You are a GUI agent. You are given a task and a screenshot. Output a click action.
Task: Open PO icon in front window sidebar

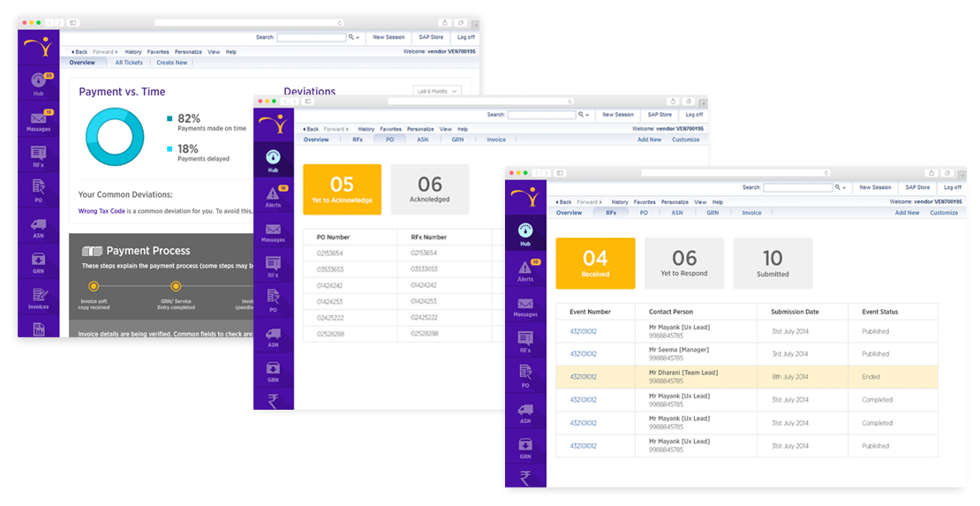525,373
